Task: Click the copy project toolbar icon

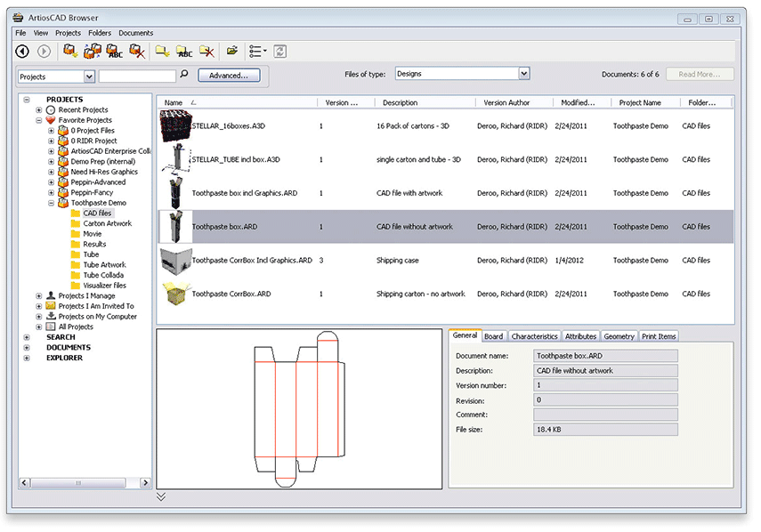Action: [x=93, y=51]
